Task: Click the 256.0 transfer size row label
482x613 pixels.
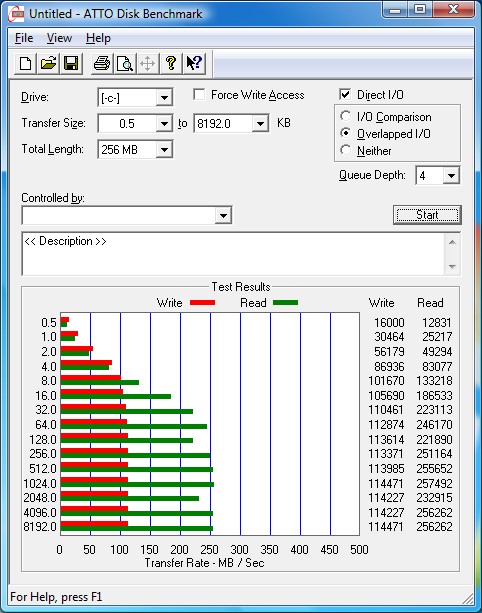Action: (43, 454)
